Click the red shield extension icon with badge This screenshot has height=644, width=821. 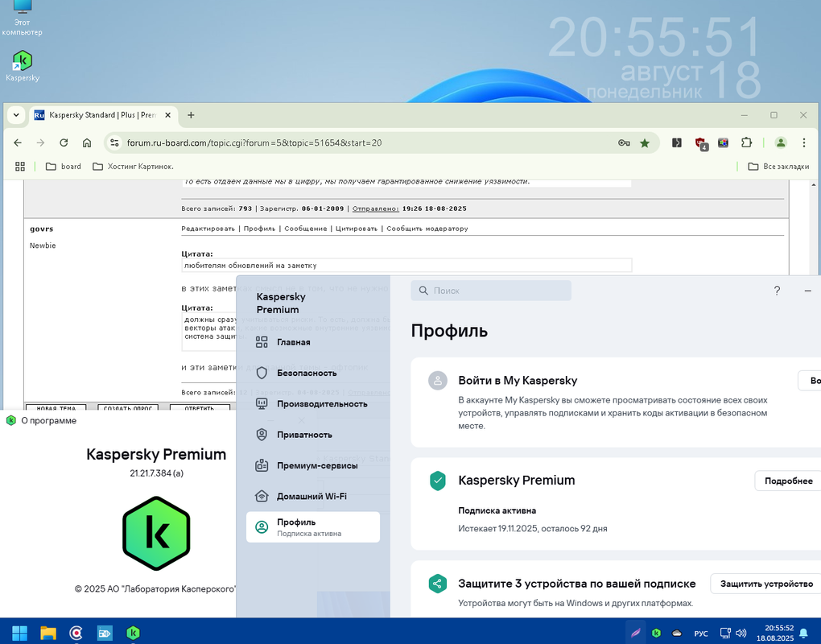[x=700, y=143]
